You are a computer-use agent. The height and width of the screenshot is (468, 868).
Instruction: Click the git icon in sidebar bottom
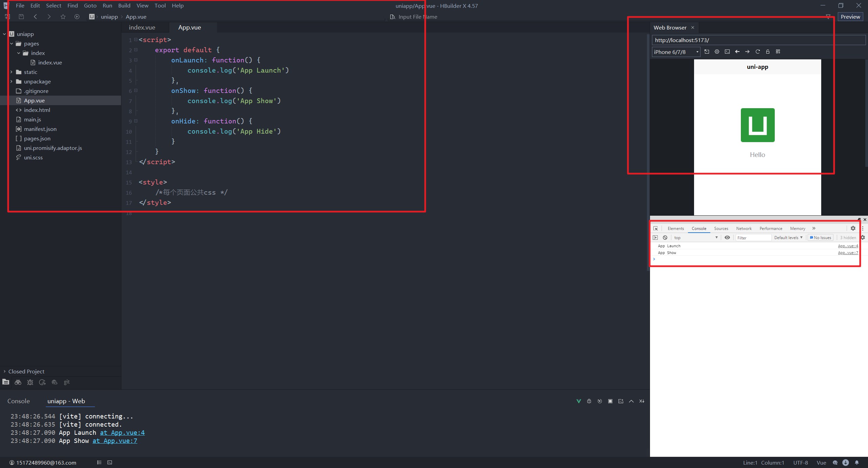point(67,382)
